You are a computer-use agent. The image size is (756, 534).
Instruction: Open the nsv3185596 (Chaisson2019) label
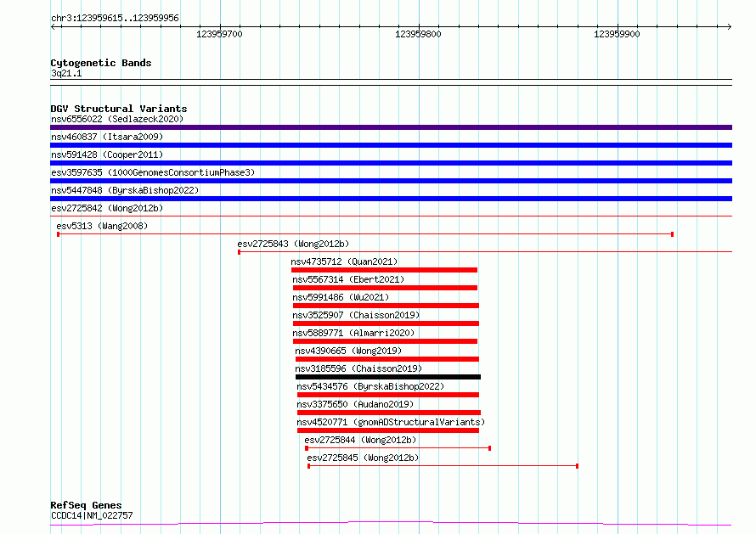click(358, 368)
